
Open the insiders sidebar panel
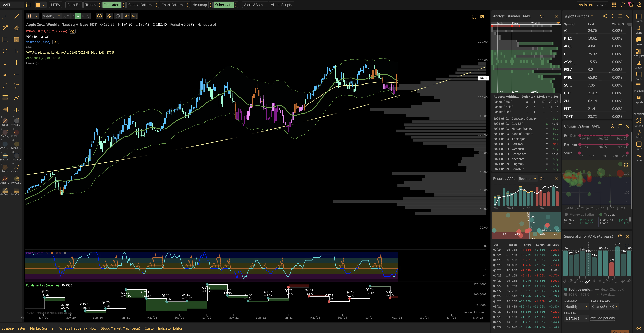tap(638, 88)
